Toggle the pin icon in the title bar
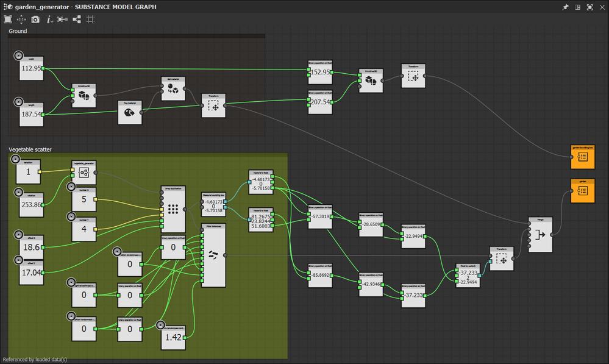The width and height of the screenshot is (609, 364). [x=566, y=7]
